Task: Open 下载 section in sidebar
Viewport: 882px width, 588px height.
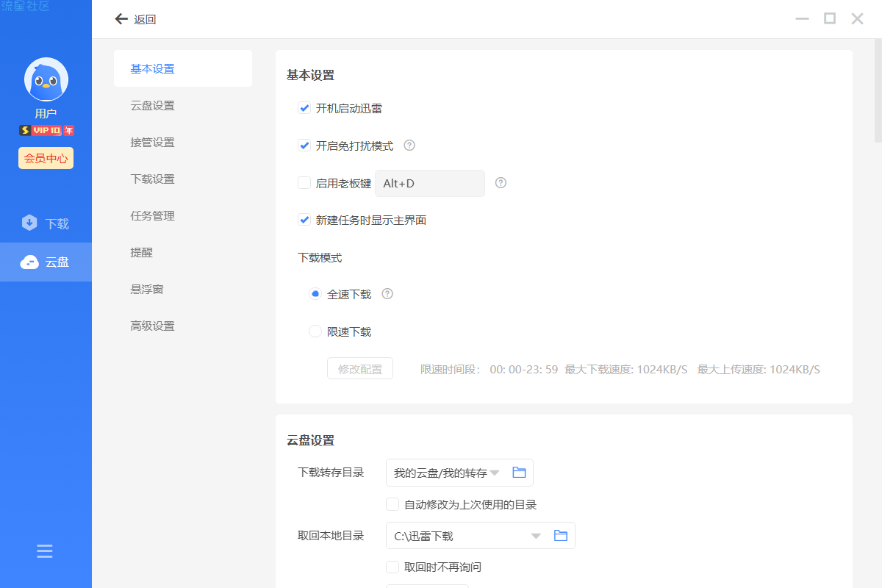Action: [x=46, y=223]
